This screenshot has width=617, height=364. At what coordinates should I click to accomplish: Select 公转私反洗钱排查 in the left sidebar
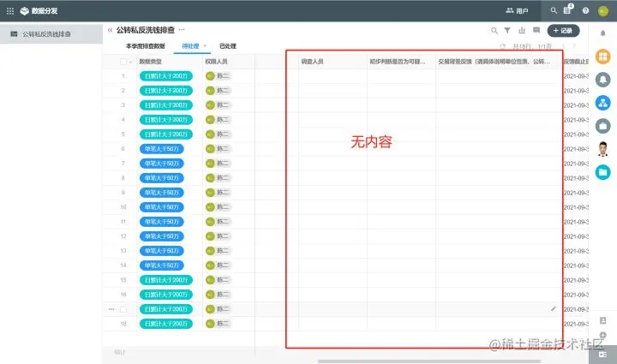[51, 34]
